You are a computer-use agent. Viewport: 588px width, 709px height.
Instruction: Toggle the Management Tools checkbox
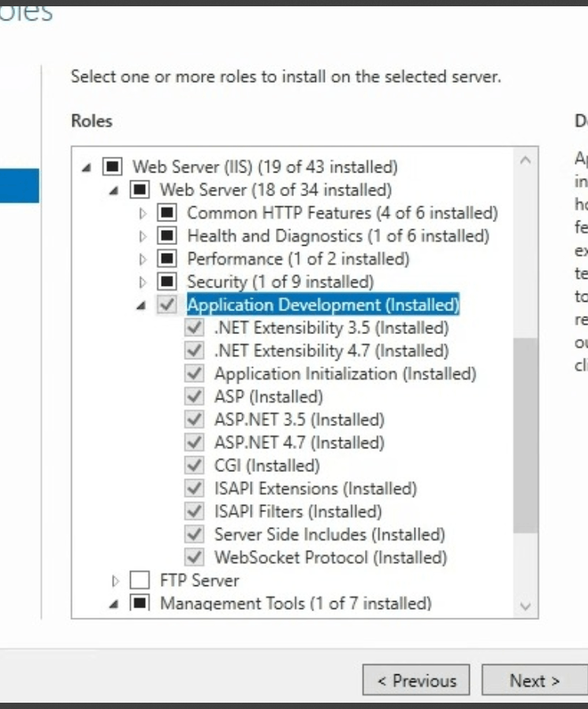pos(140,603)
